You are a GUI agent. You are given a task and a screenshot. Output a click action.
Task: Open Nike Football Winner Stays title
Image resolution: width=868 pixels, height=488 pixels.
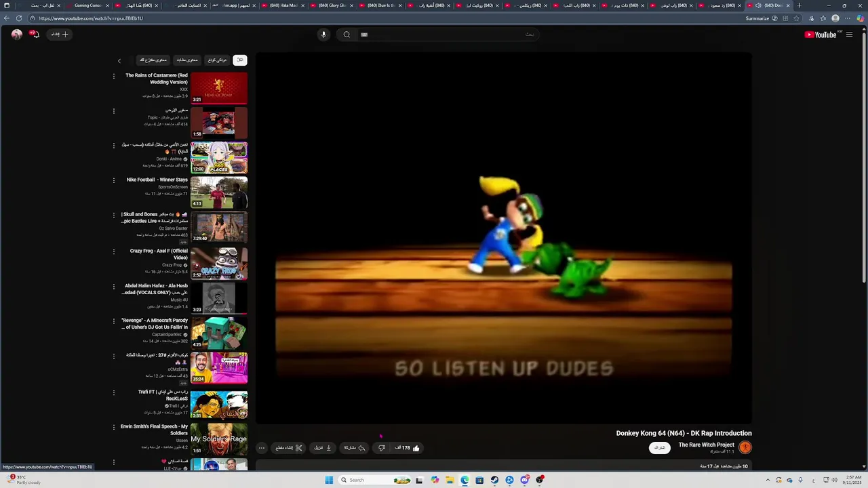point(157,180)
